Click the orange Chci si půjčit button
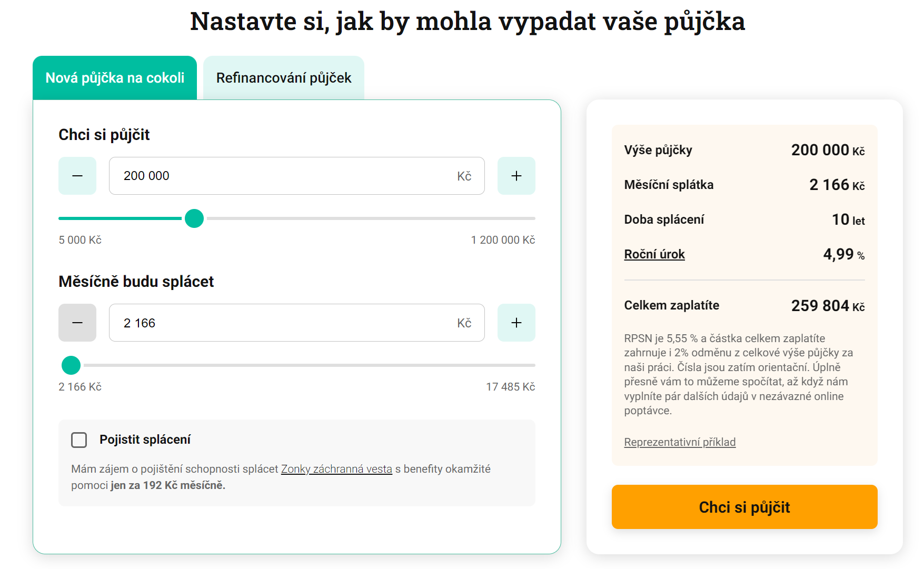 click(744, 507)
